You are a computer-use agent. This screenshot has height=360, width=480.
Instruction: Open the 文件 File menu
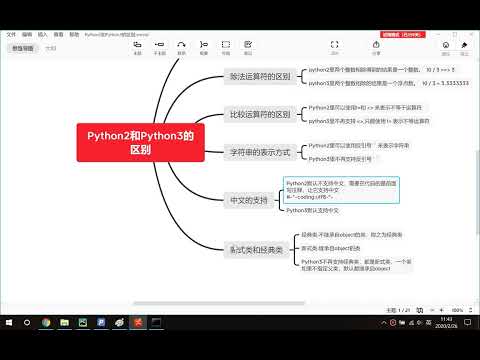click(11, 34)
